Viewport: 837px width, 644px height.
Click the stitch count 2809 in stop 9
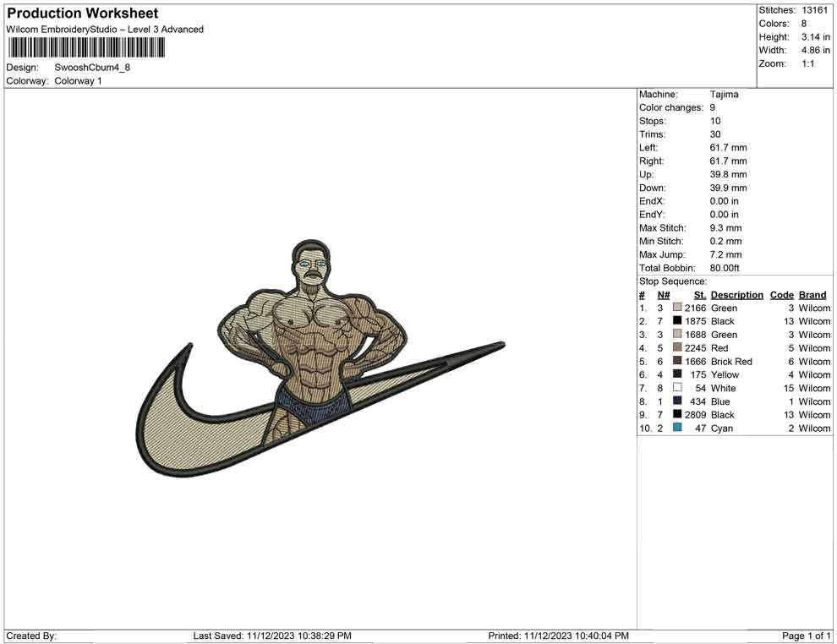point(696,415)
